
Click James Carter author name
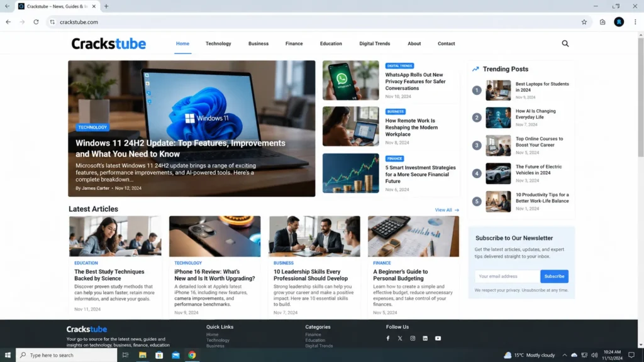[x=96, y=188]
